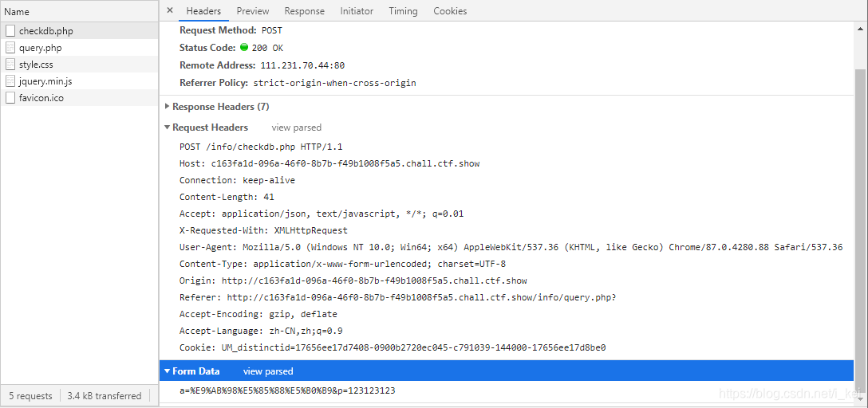Click the Content-Length: 41 line

(227, 197)
